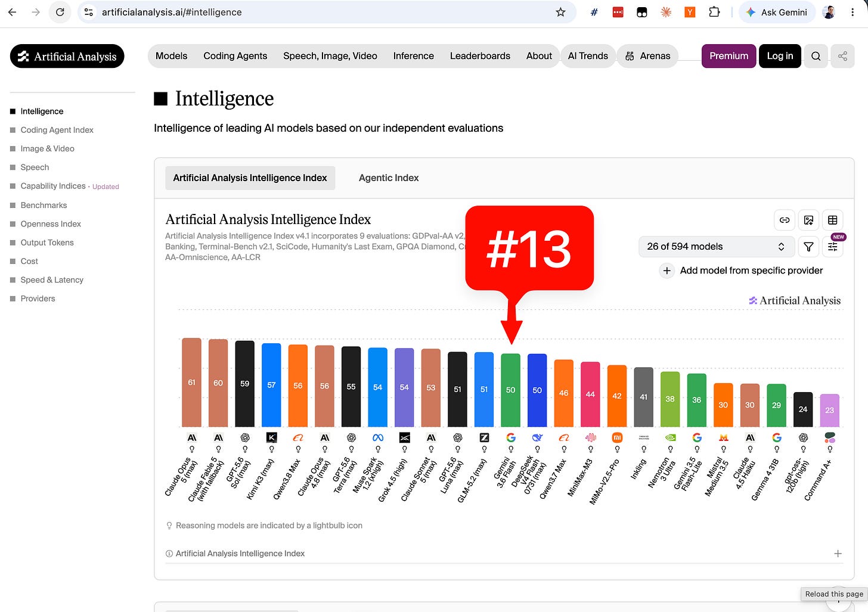Click the Z logo under GLM-5.2 bar

coord(484,437)
